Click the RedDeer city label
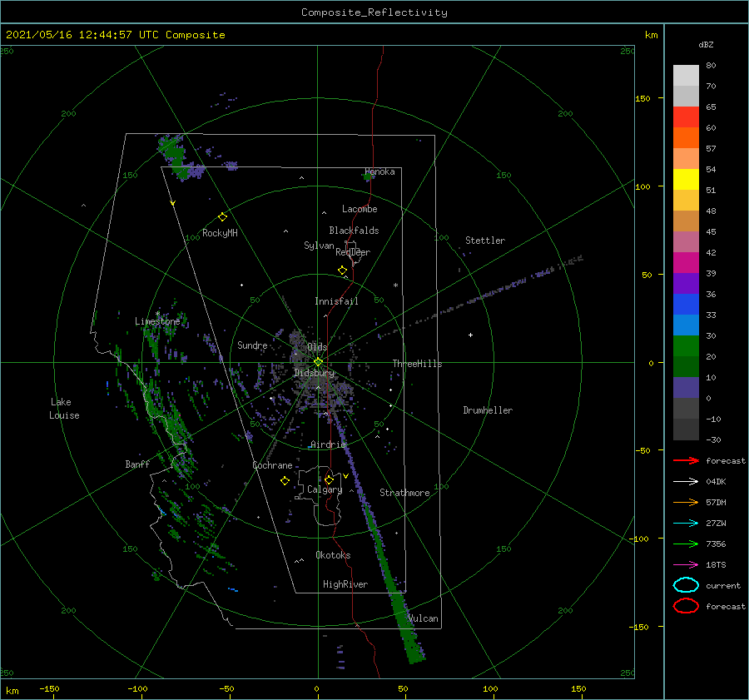 tap(353, 252)
